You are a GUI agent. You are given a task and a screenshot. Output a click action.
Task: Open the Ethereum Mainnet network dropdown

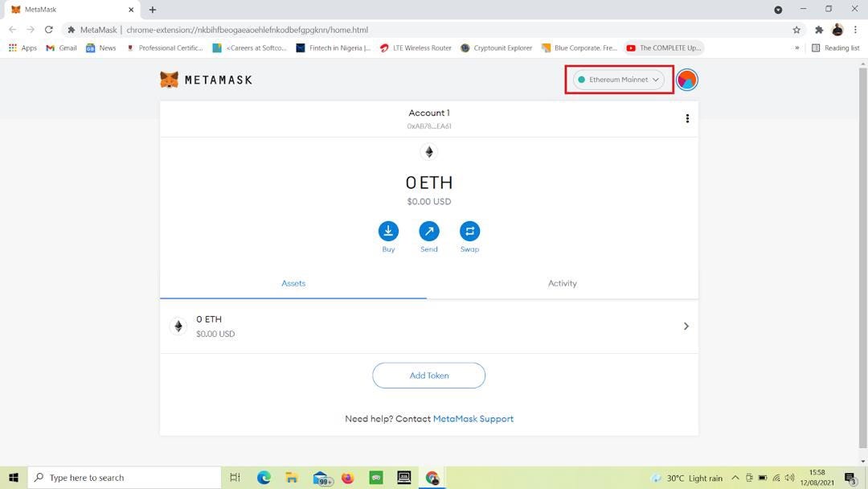(x=618, y=80)
